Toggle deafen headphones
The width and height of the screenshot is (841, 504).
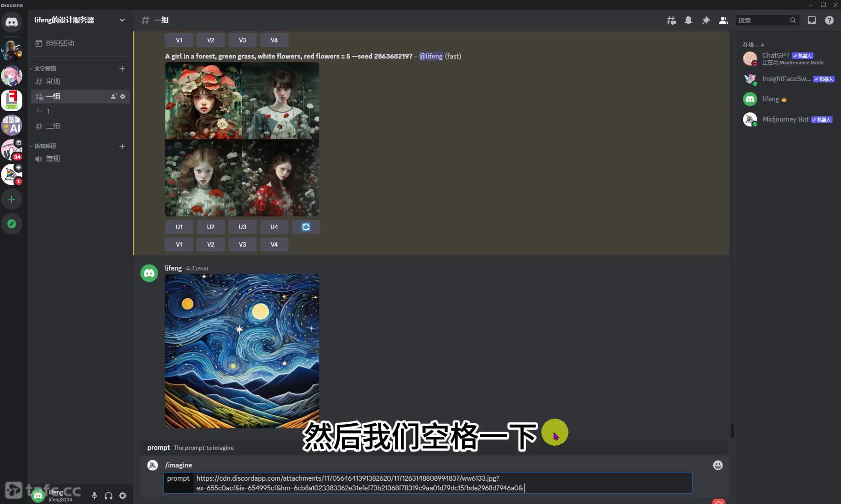[x=108, y=496]
